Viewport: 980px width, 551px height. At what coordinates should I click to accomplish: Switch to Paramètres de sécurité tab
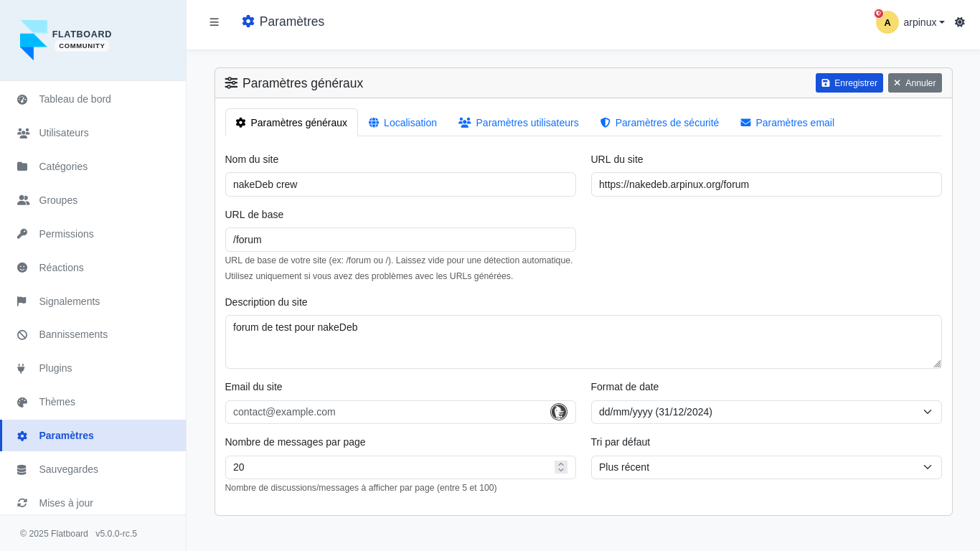pyautogui.click(x=659, y=123)
